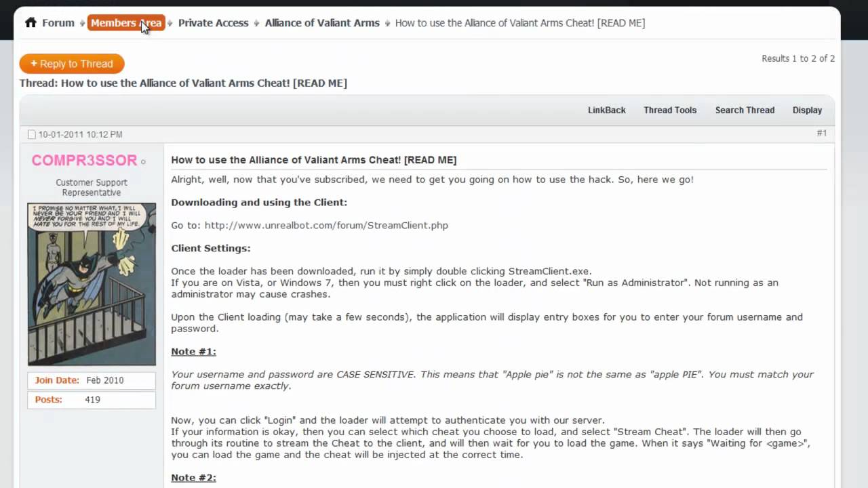Expand the Thread Tools menu

(x=670, y=110)
